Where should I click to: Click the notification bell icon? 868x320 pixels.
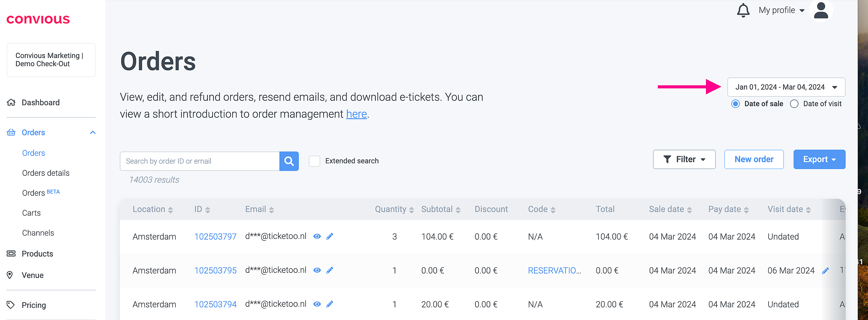point(743,10)
